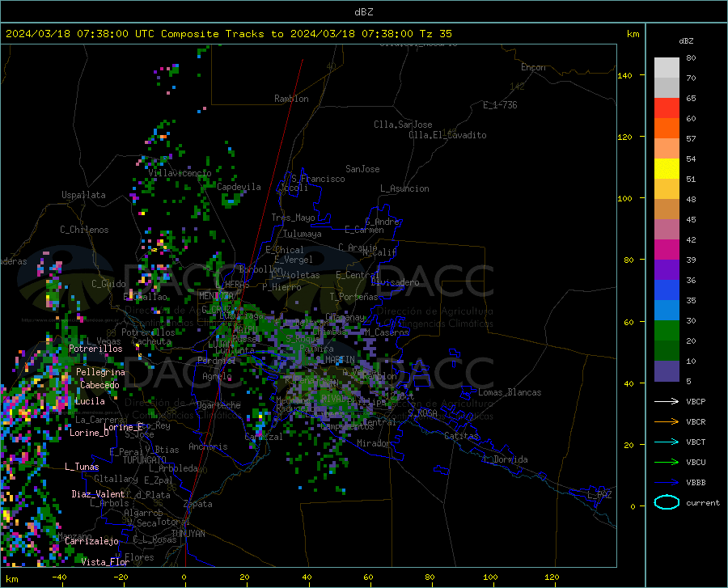Select the 51 dBZ yellow swatch
728x588 pixels.
(667, 169)
